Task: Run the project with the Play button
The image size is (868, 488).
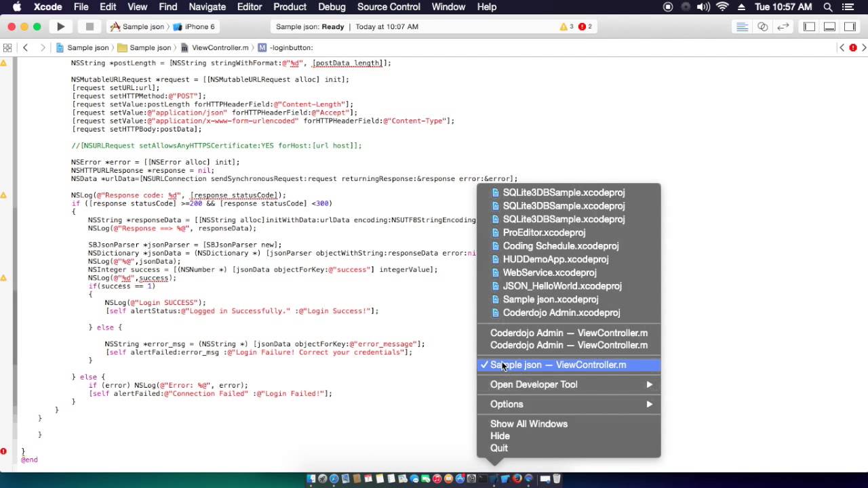Action: coord(60,26)
